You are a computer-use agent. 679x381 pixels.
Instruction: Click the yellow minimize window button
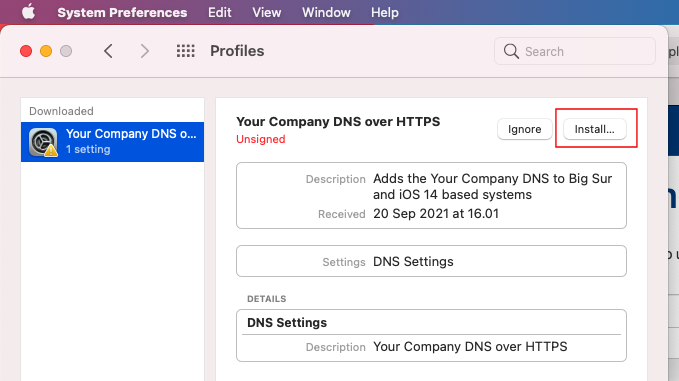click(46, 51)
